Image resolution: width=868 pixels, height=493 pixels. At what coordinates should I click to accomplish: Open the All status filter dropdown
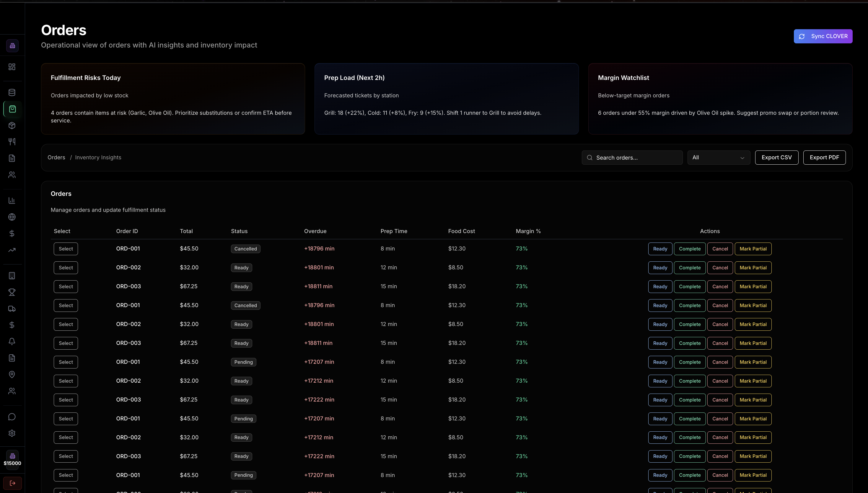719,158
